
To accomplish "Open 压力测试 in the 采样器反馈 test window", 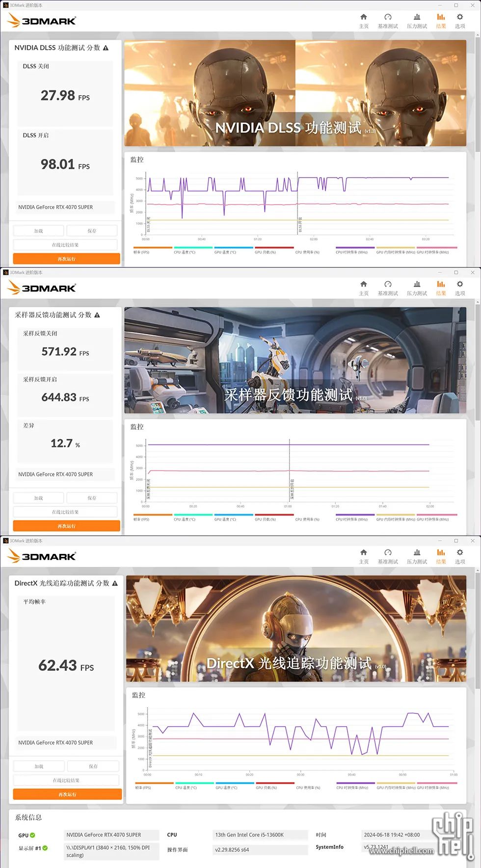I will pos(417,288).
